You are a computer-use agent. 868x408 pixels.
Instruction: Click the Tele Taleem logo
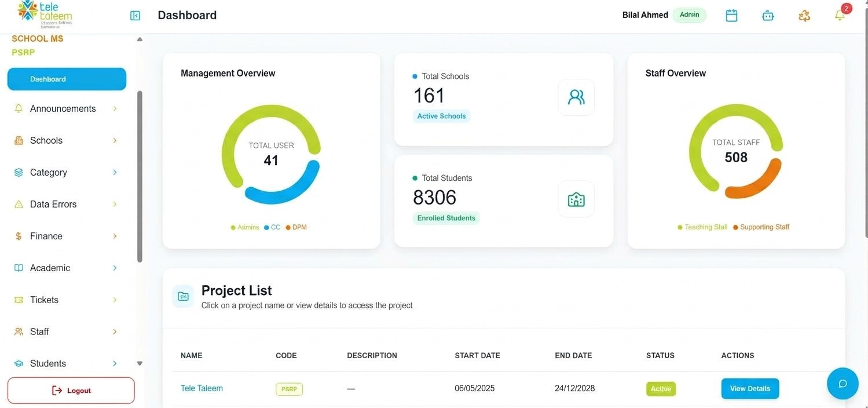click(45, 14)
